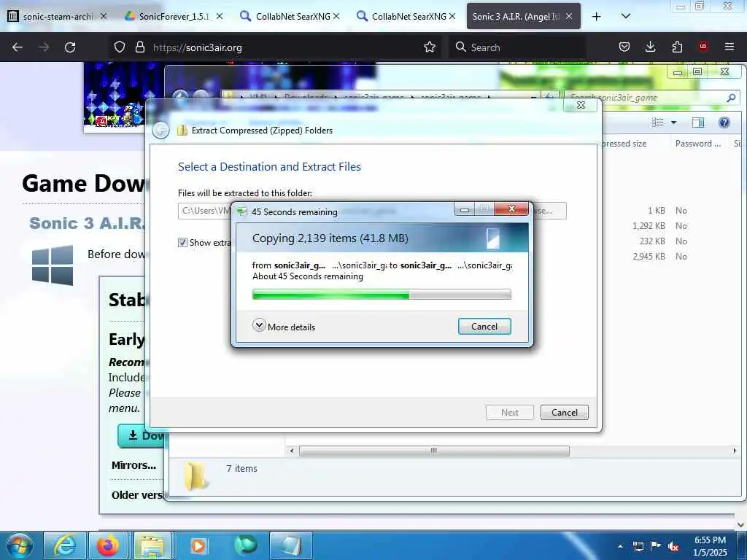Image resolution: width=747 pixels, height=560 pixels.
Task: Expand More details in copy dialog
Action: click(x=284, y=327)
